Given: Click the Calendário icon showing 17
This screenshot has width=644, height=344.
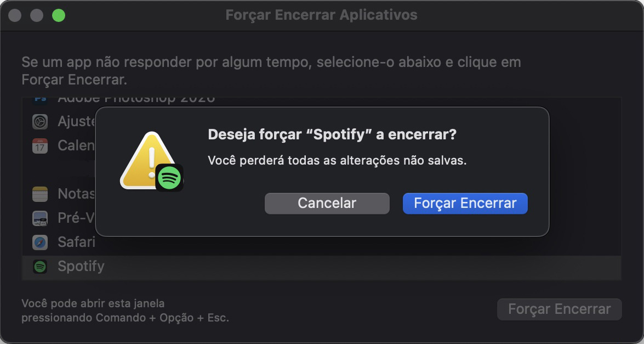Looking at the screenshot, I should point(39,145).
